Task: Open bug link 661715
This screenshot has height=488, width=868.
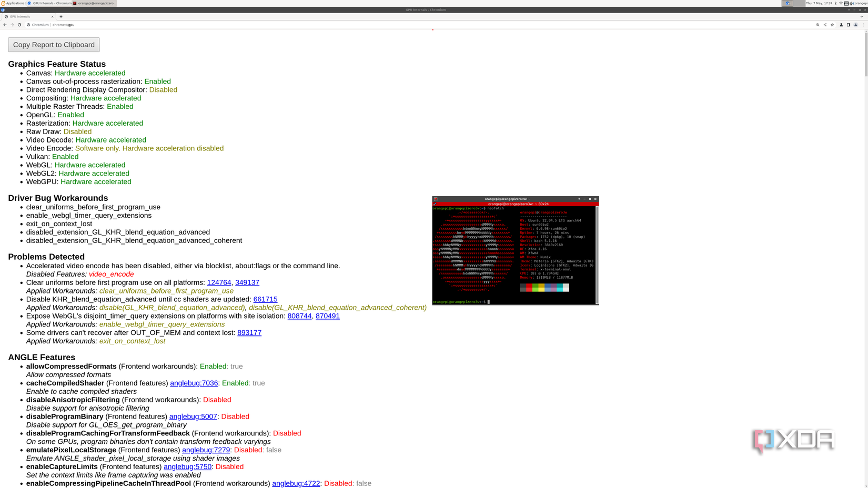Action: (x=265, y=299)
